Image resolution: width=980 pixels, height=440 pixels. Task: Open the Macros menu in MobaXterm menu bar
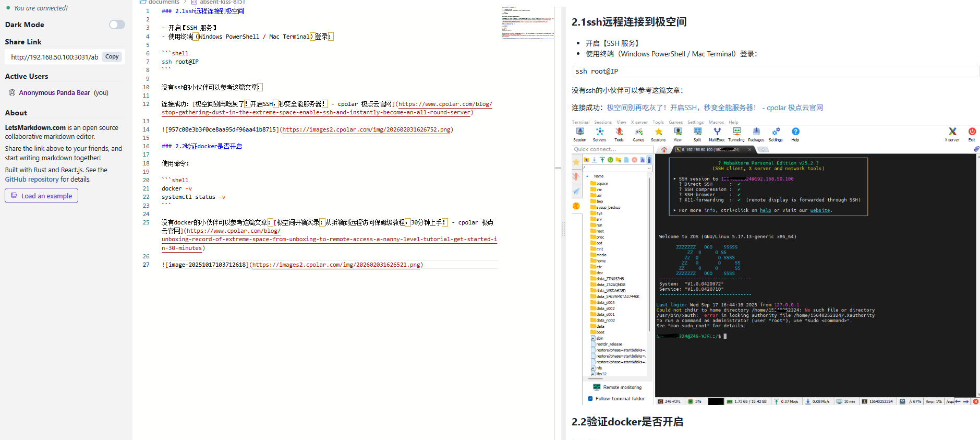coord(716,122)
